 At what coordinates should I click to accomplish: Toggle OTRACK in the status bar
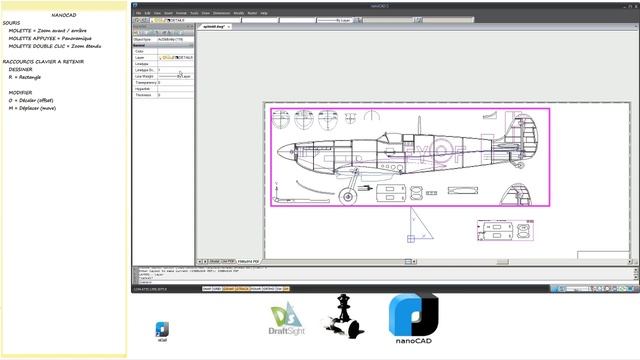(242, 289)
